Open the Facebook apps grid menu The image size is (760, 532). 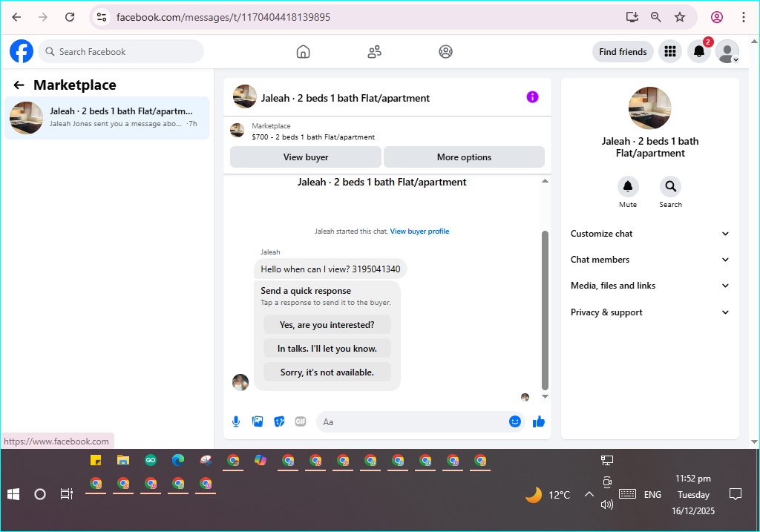tap(670, 51)
